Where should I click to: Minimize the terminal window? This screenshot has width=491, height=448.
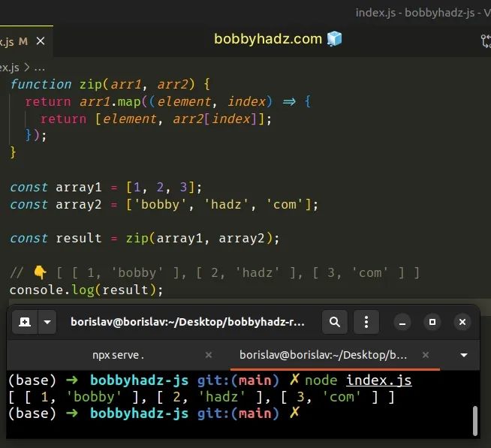[x=402, y=322]
